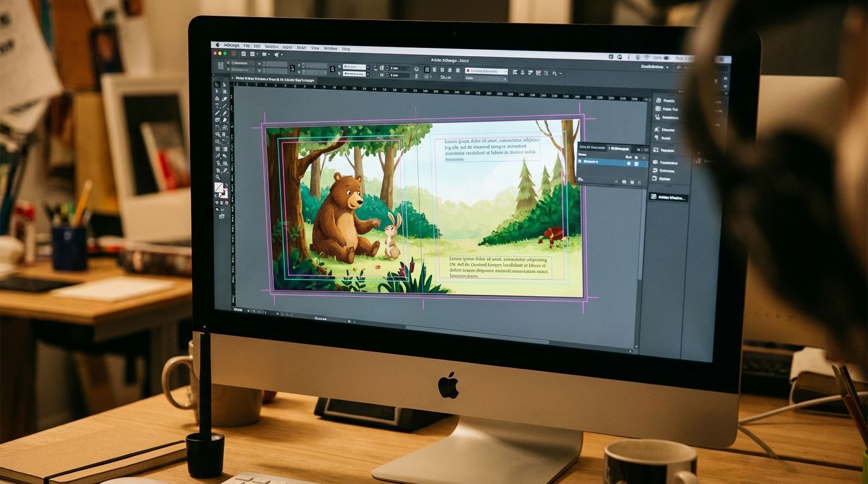
Task: Click the home icon in the application bar
Action: tap(233, 54)
